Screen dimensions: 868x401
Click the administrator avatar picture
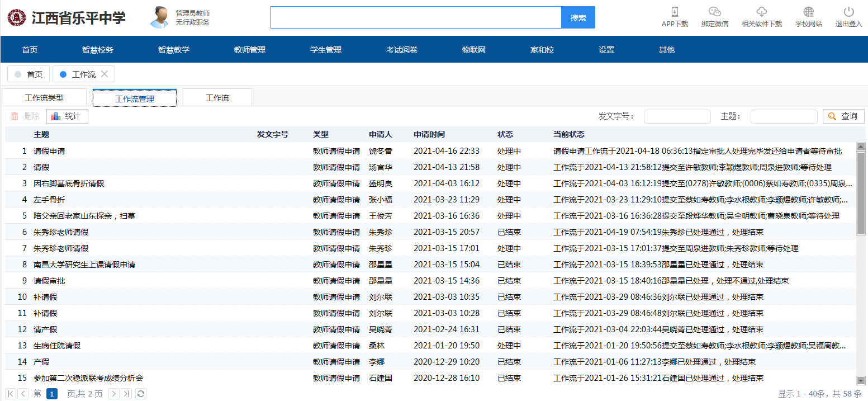pyautogui.click(x=160, y=17)
